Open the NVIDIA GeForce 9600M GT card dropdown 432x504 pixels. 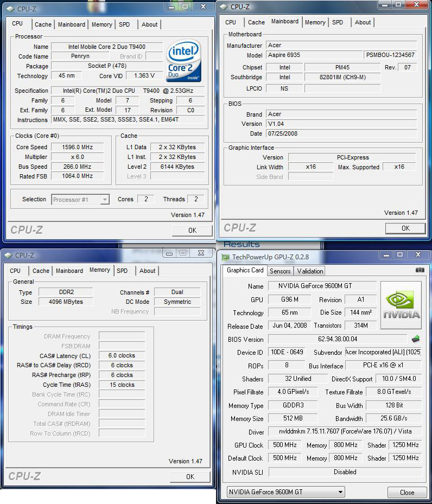[x=286, y=492]
